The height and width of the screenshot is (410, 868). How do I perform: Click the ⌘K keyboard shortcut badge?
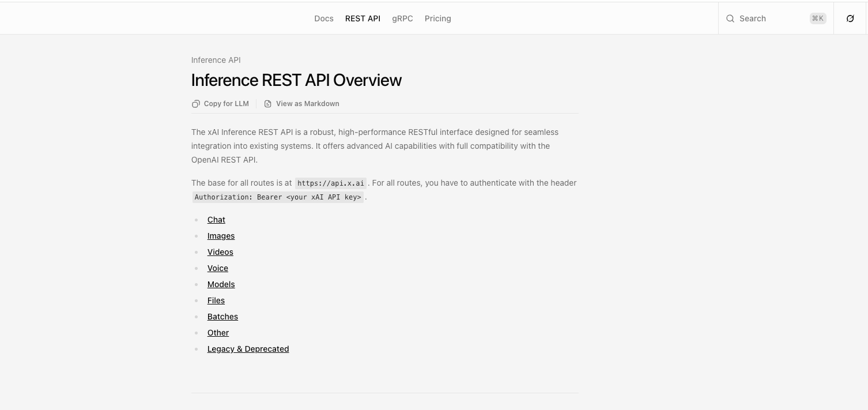(x=818, y=18)
